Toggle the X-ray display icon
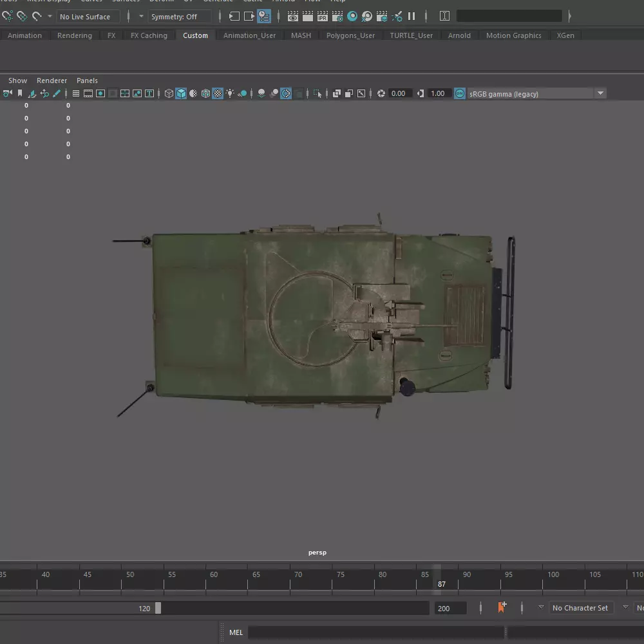Image resolution: width=644 pixels, height=644 pixels. (337, 93)
